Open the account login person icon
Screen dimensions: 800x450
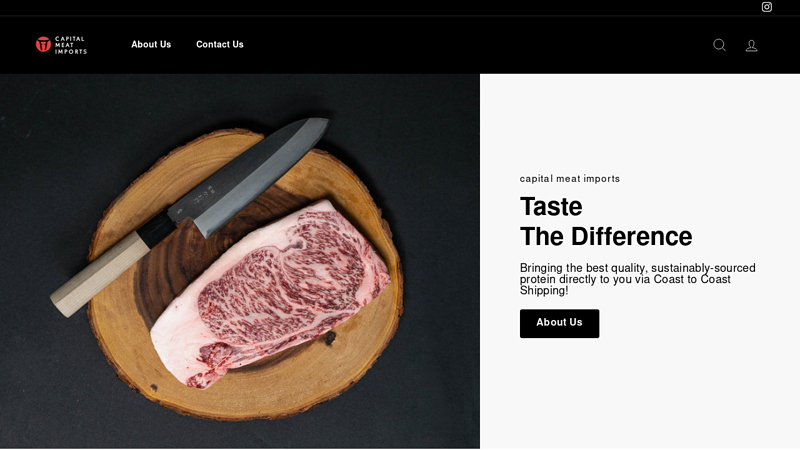[751, 45]
